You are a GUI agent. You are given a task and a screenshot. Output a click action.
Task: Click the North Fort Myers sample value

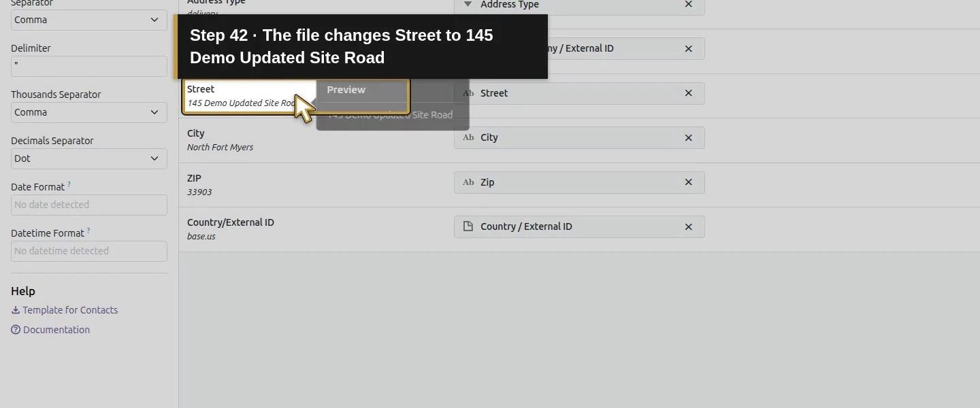click(x=220, y=148)
